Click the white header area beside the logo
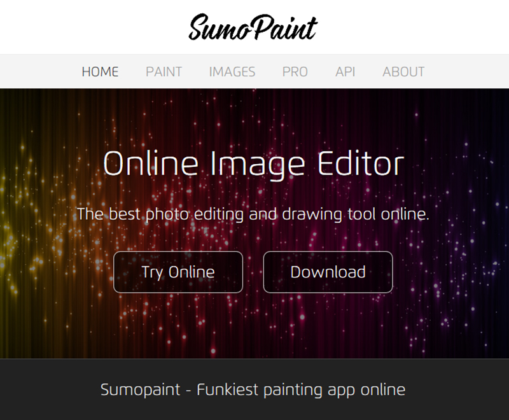 point(412,27)
